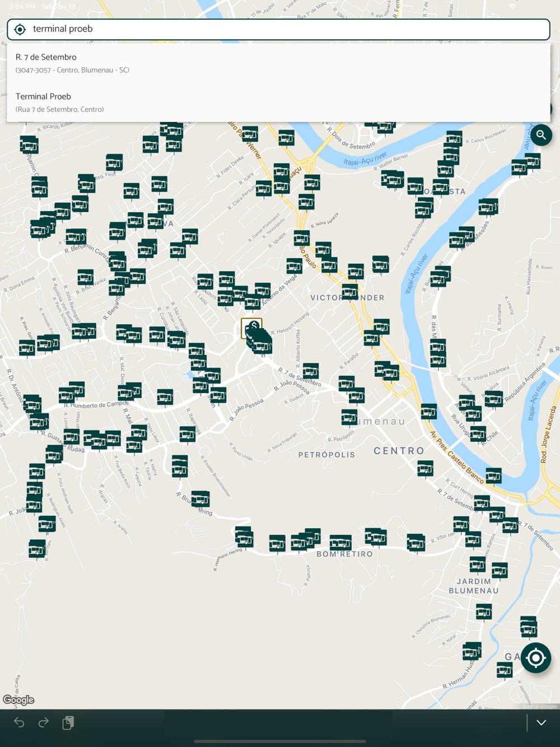Hide keyboard with the down chevron
560x747 pixels.
[541, 722]
